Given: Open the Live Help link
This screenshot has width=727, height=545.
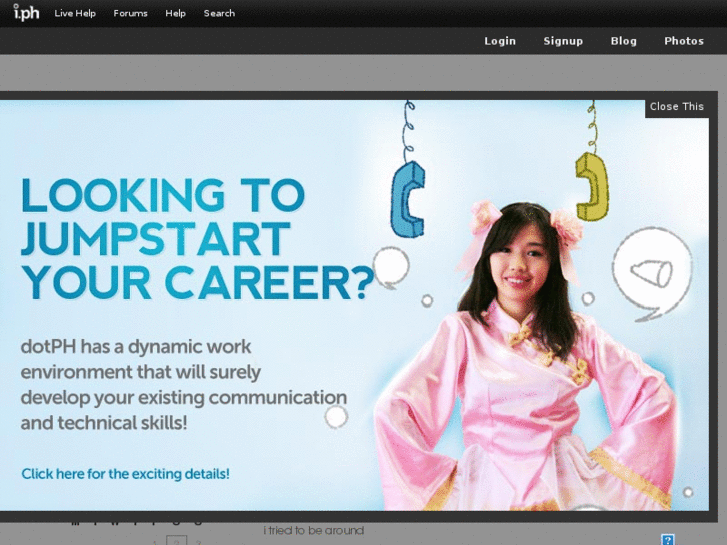Looking at the screenshot, I should pos(75,13).
